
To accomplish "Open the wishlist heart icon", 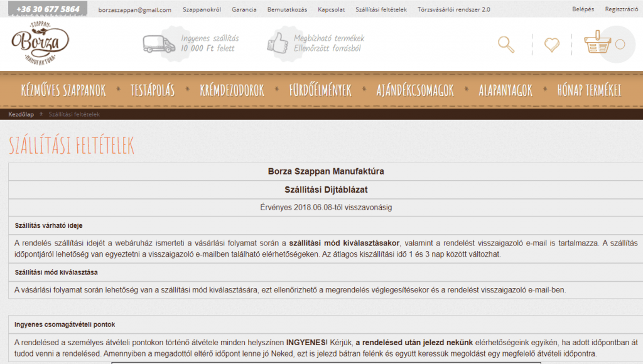I will (x=551, y=45).
